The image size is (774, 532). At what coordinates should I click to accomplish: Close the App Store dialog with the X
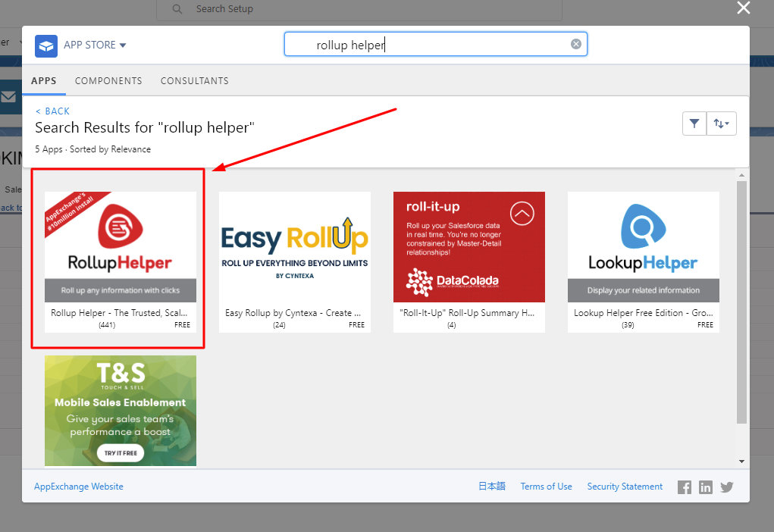click(744, 8)
